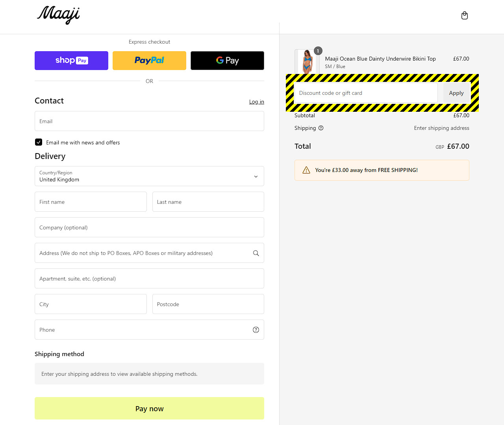The image size is (504, 425).
Task: Focus the Phone field
Action: 149,330
